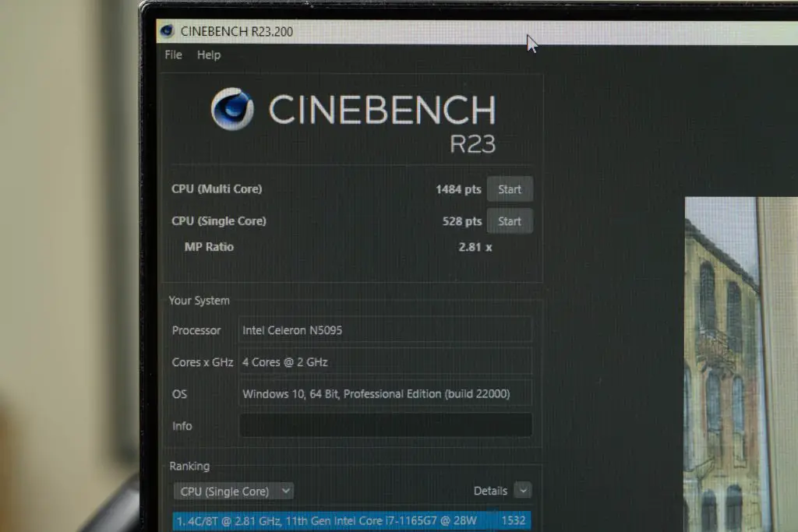This screenshot has height=532, width=798.
Task: Start the CPU Multi Core benchmark
Action: pyautogui.click(x=510, y=189)
